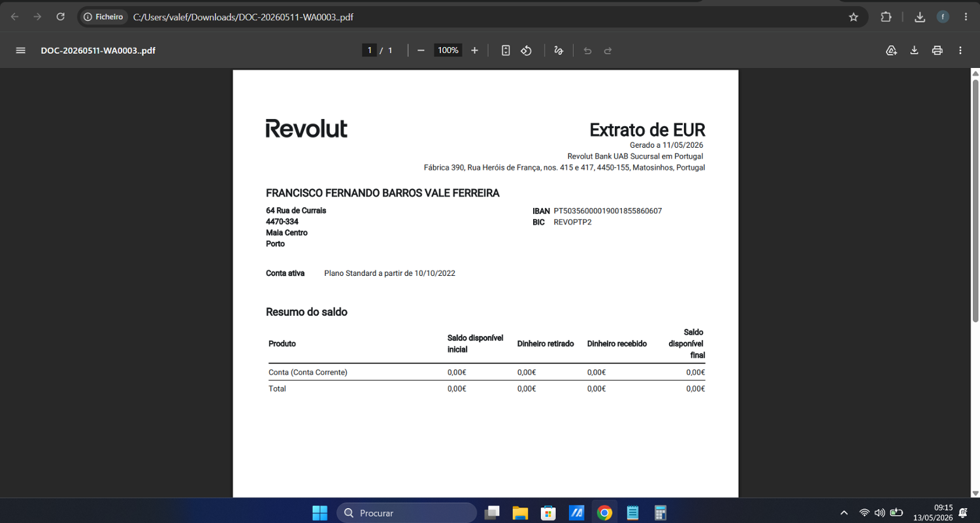Select the BIC code REVOPTP2
The width and height of the screenshot is (980, 523).
573,222
